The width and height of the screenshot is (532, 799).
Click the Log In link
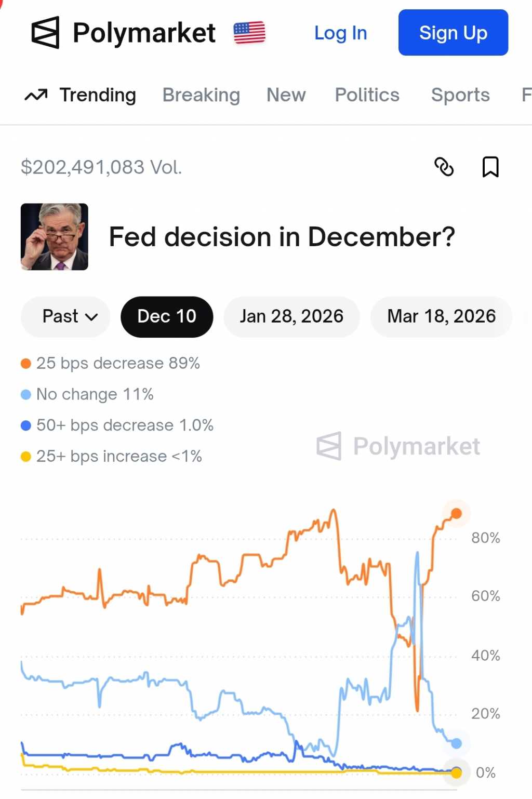tap(340, 33)
